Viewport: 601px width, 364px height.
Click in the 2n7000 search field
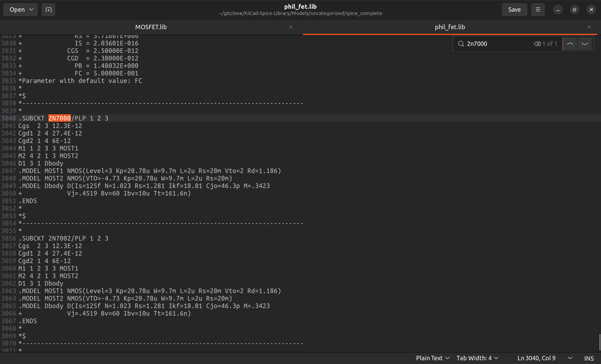point(497,44)
